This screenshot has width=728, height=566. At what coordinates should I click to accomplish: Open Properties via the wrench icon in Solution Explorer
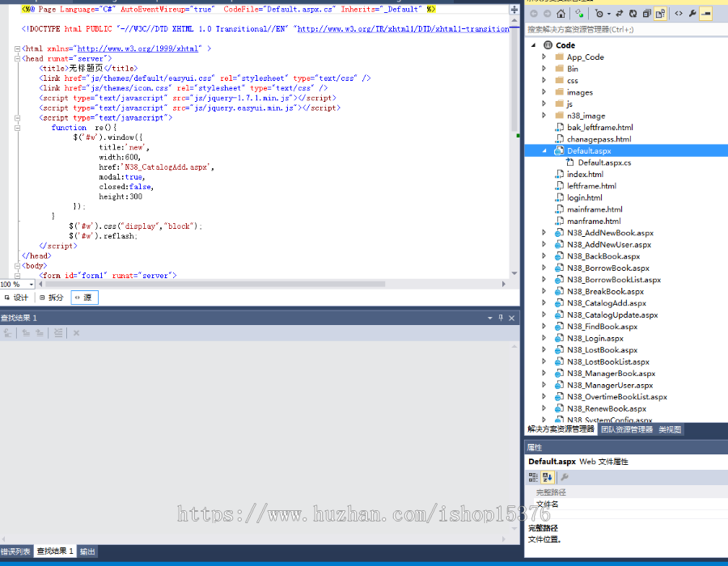692,14
